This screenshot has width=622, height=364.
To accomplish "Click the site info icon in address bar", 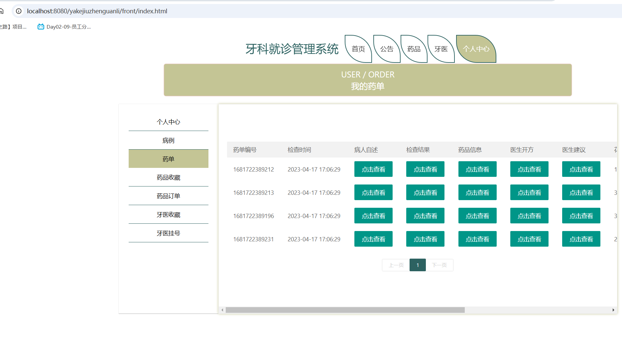I will (x=19, y=11).
